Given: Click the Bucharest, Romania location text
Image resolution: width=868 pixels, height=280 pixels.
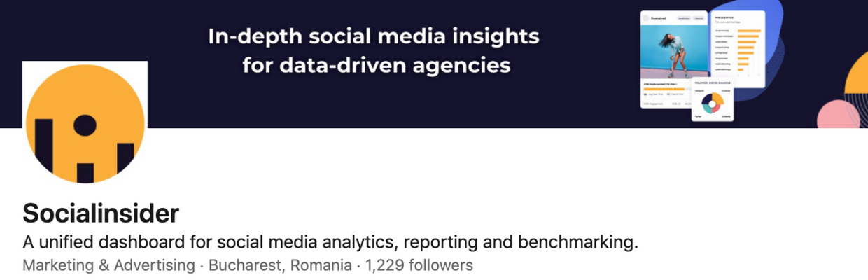Looking at the screenshot, I should 280,265.
